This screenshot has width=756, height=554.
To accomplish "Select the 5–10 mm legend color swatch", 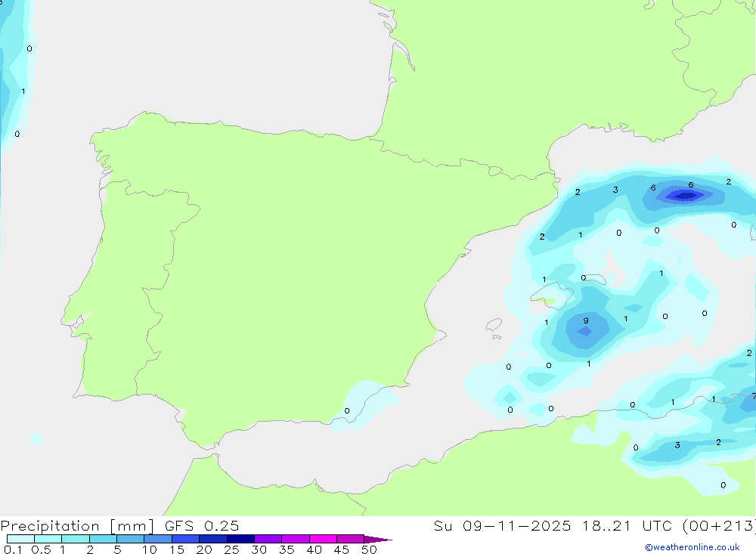I will (130, 539).
